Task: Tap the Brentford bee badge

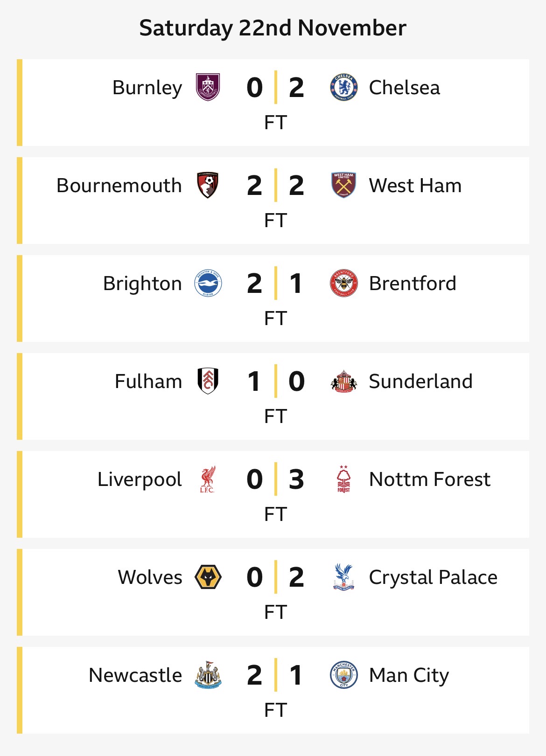Action: [343, 283]
